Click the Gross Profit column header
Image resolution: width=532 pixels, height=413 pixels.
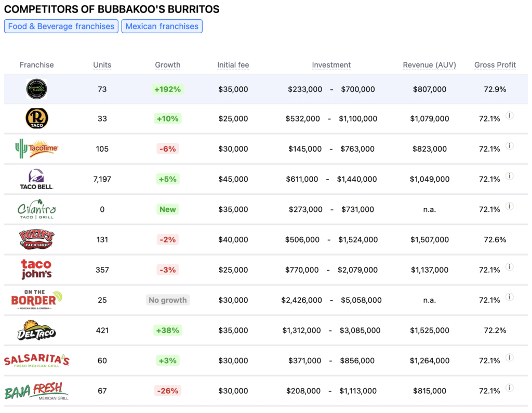pos(495,65)
